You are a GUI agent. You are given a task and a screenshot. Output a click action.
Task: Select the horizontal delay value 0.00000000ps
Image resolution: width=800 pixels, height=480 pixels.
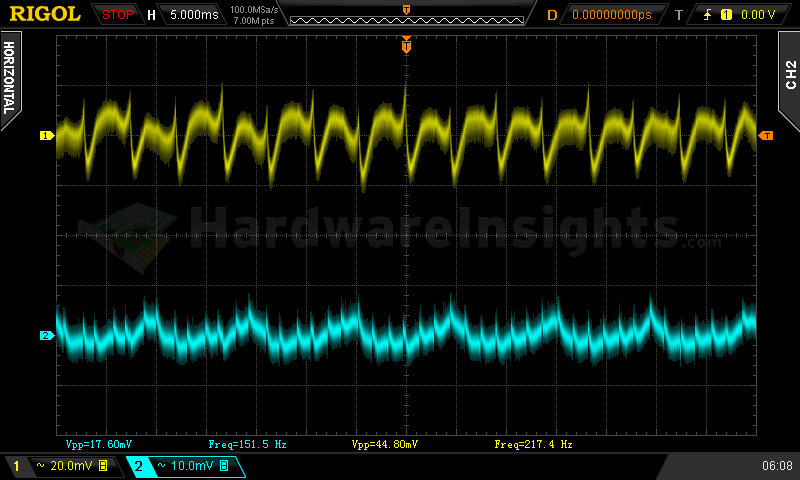(610, 15)
